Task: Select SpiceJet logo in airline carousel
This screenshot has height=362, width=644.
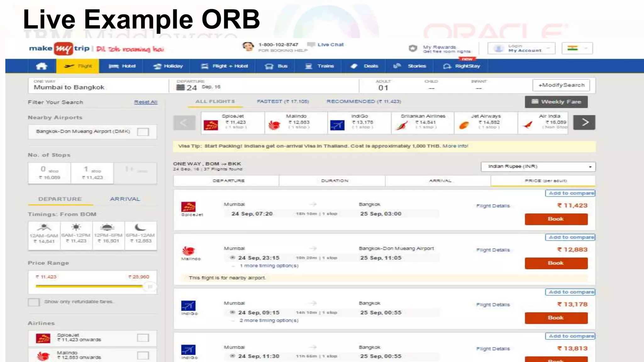Action: [x=211, y=125]
